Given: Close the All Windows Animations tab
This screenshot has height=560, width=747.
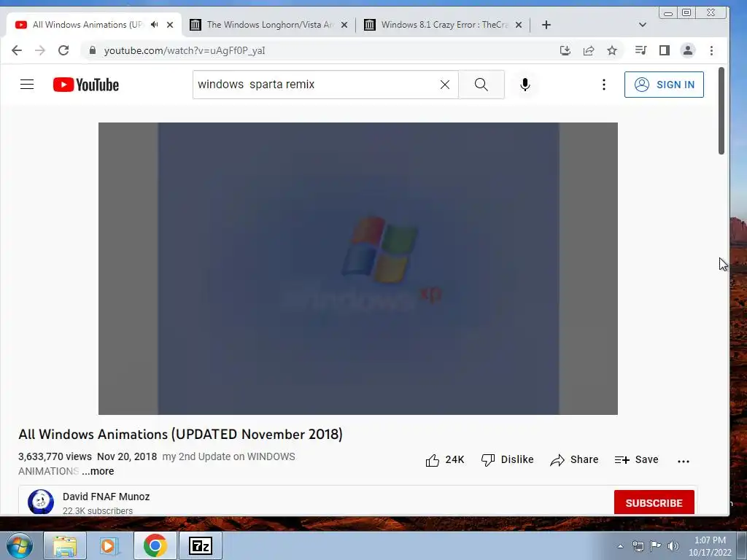Looking at the screenshot, I should (x=170, y=25).
